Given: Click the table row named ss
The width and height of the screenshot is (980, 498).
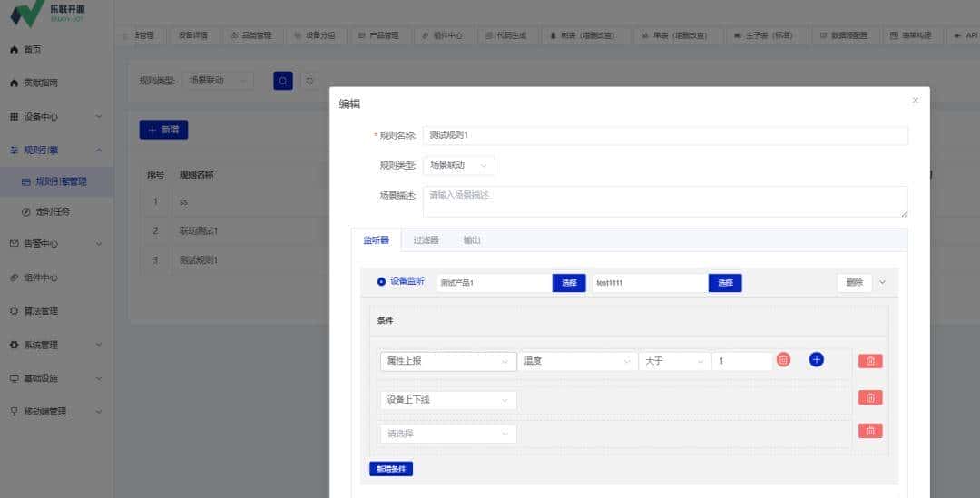Looking at the screenshot, I should point(183,202).
